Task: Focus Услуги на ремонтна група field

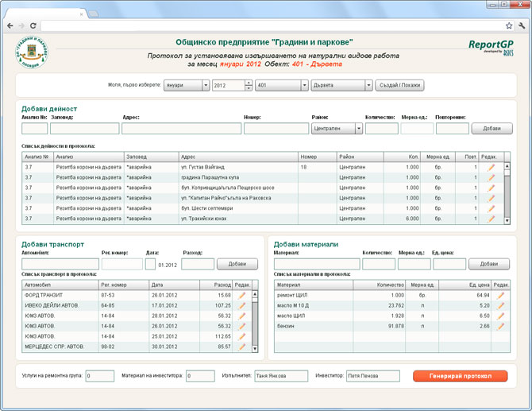Action: (x=100, y=376)
